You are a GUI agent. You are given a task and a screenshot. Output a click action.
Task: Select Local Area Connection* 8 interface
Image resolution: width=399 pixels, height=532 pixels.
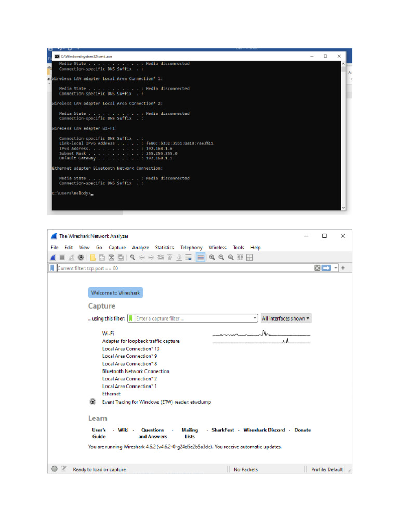[129, 364]
